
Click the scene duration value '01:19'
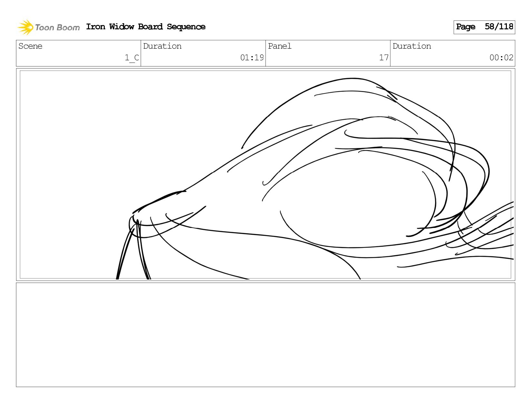click(x=252, y=58)
